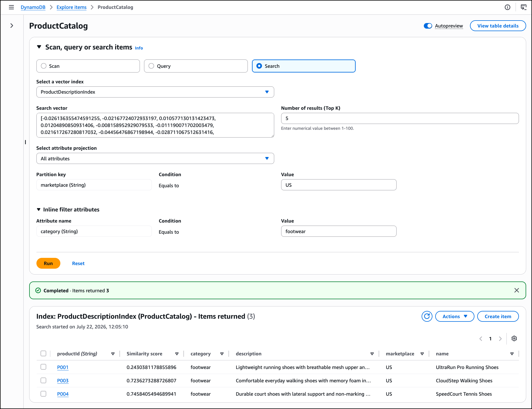
Task: Open the vector index dropdown
Action: point(155,92)
